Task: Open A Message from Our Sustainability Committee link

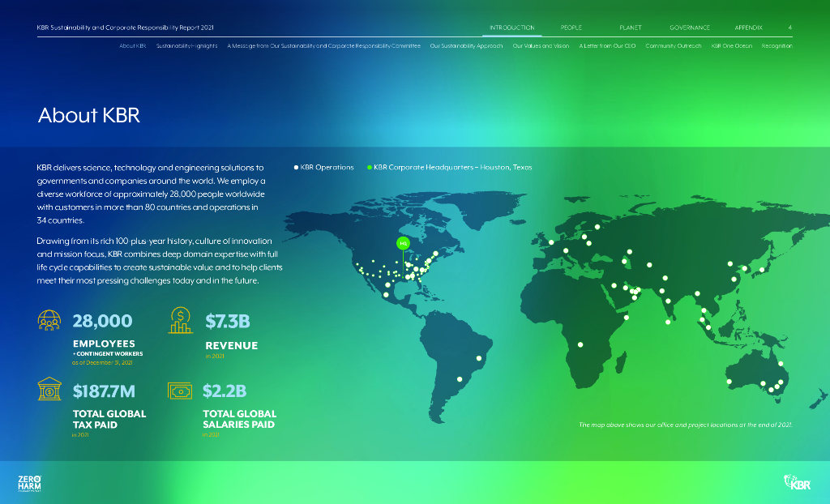Action: pyautogui.click(x=324, y=46)
